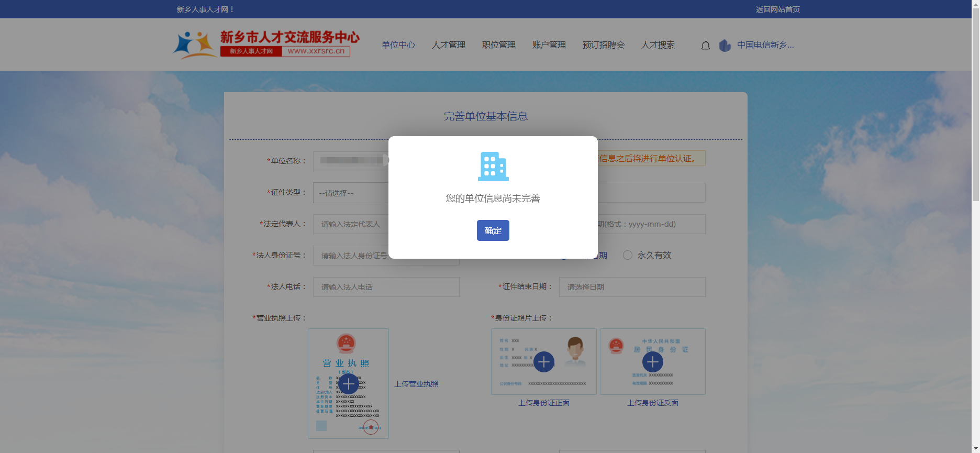Viewport: 980px width, 453px height.
Task: Click the plus icon on ID card back
Action: [x=653, y=362]
